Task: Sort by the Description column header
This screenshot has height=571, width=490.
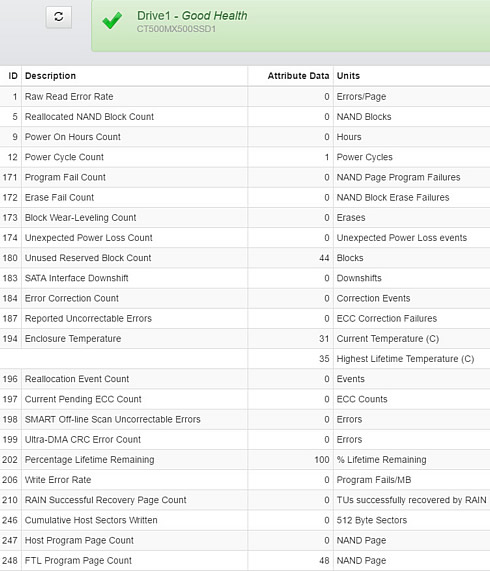Action: (x=50, y=76)
